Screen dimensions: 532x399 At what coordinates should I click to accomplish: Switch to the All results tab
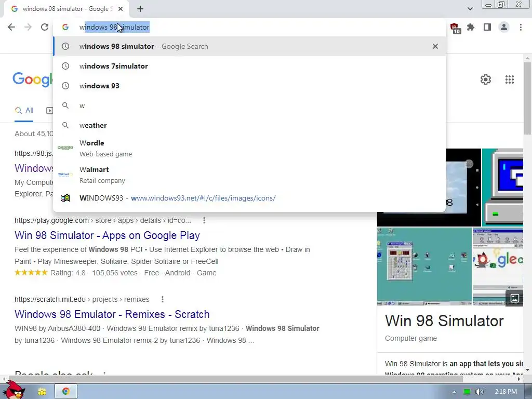point(24,110)
